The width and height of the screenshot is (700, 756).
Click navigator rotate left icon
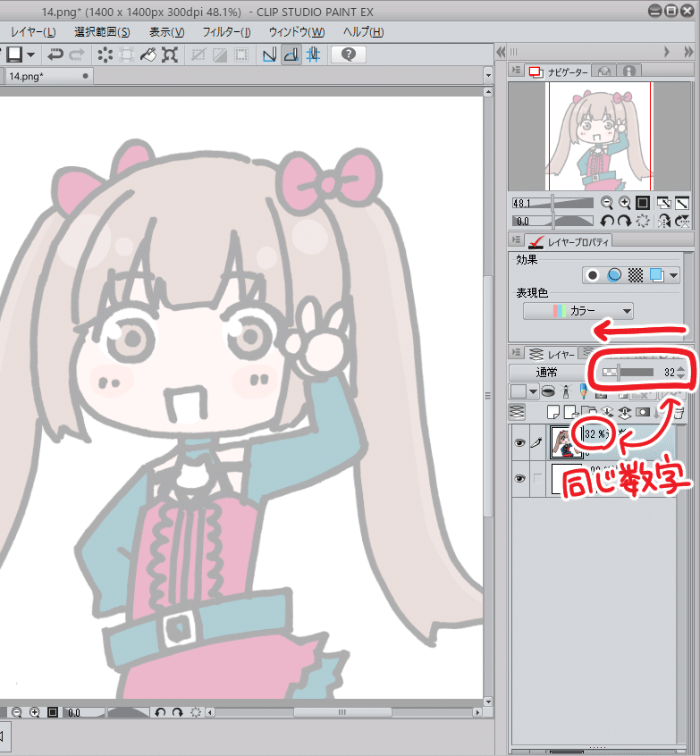(x=606, y=221)
